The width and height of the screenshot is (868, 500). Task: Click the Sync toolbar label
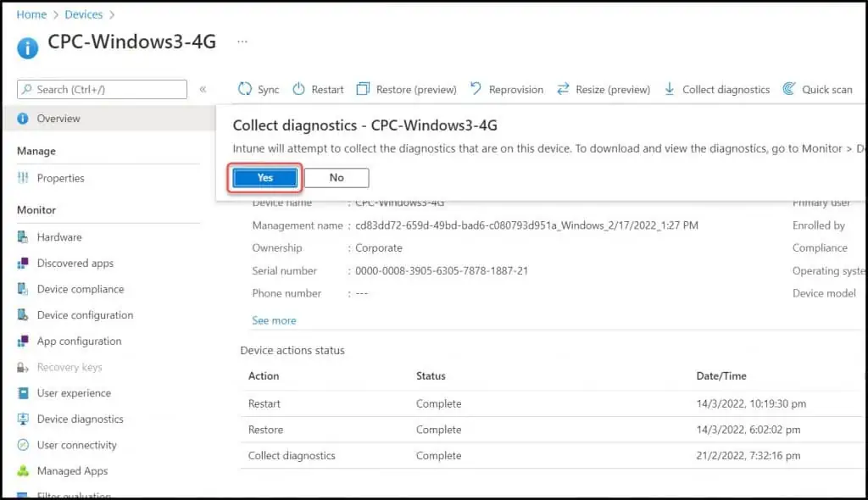[x=269, y=90]
